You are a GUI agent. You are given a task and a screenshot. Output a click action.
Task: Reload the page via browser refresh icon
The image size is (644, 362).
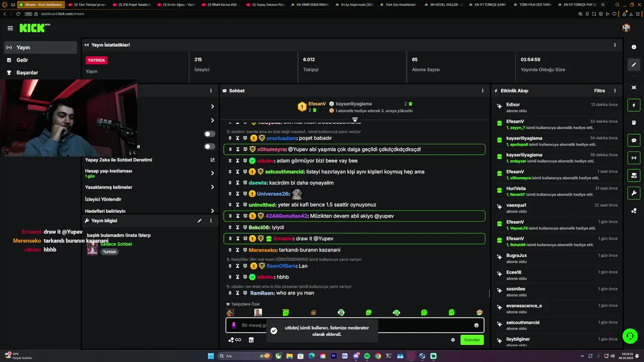18,14
